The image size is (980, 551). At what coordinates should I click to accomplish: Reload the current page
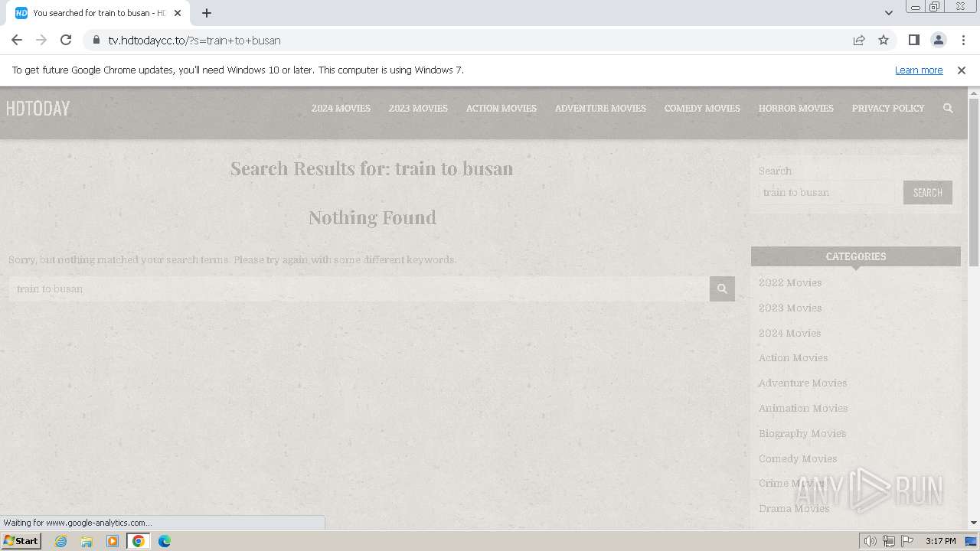tap(66, 40)
